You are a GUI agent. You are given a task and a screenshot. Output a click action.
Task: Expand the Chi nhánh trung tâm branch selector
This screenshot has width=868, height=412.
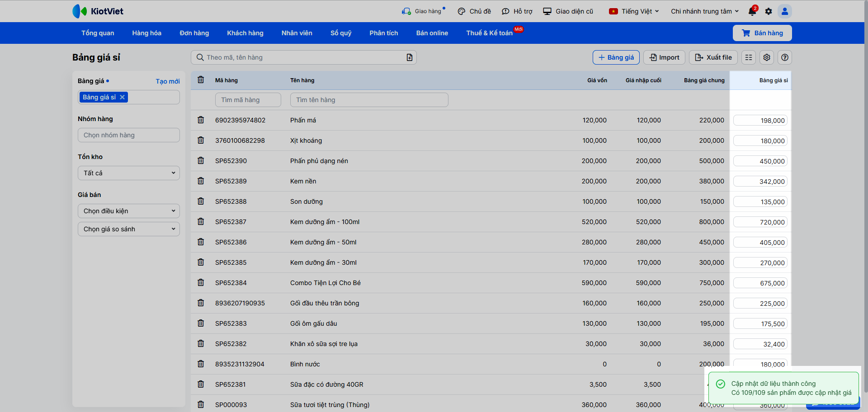[x=704, y=11]
